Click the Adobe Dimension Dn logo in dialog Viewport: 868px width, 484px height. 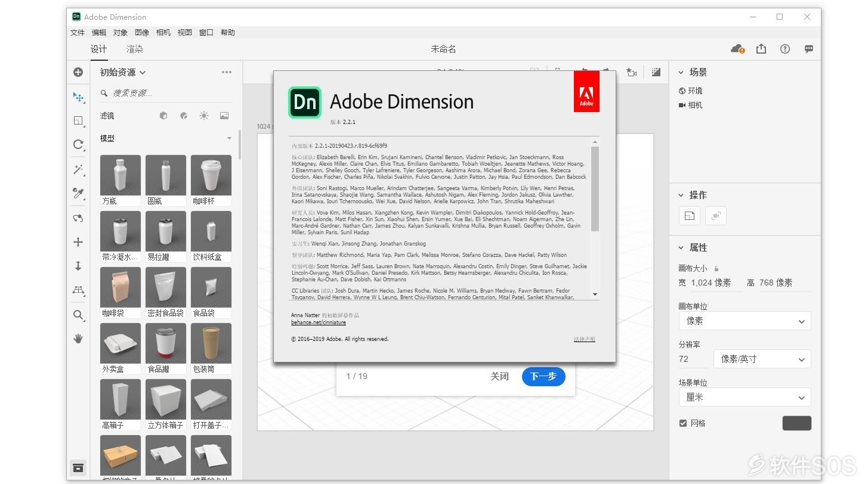click(305, 102)
